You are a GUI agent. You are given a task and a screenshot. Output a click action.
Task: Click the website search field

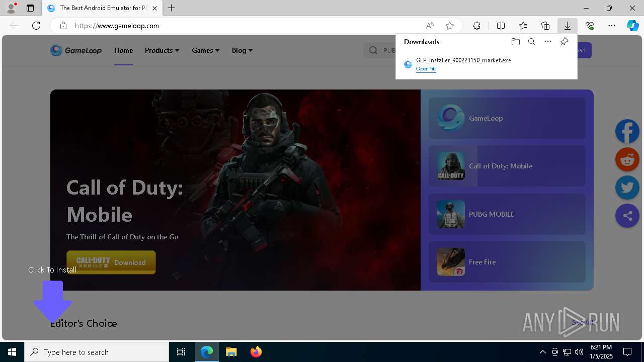[380, 50]
